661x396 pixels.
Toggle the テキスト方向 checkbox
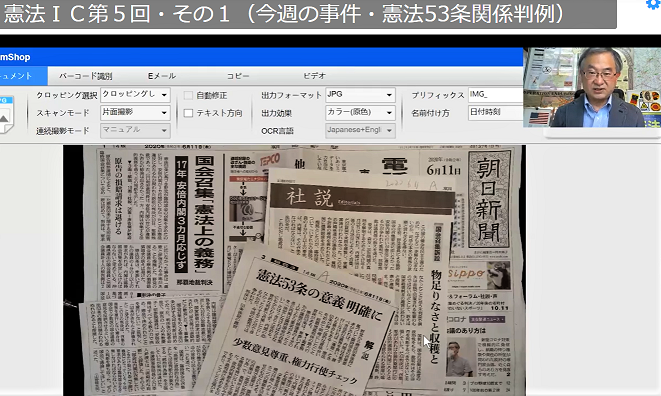click(188, 113)
